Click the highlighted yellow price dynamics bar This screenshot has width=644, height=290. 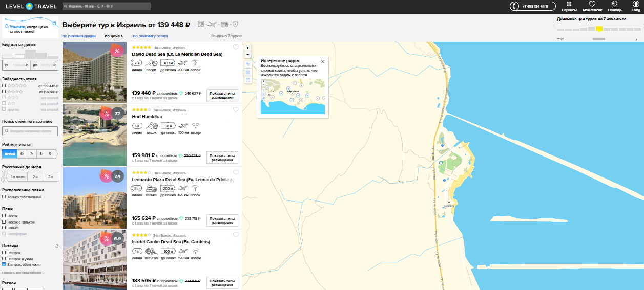[x=599, y=29]
